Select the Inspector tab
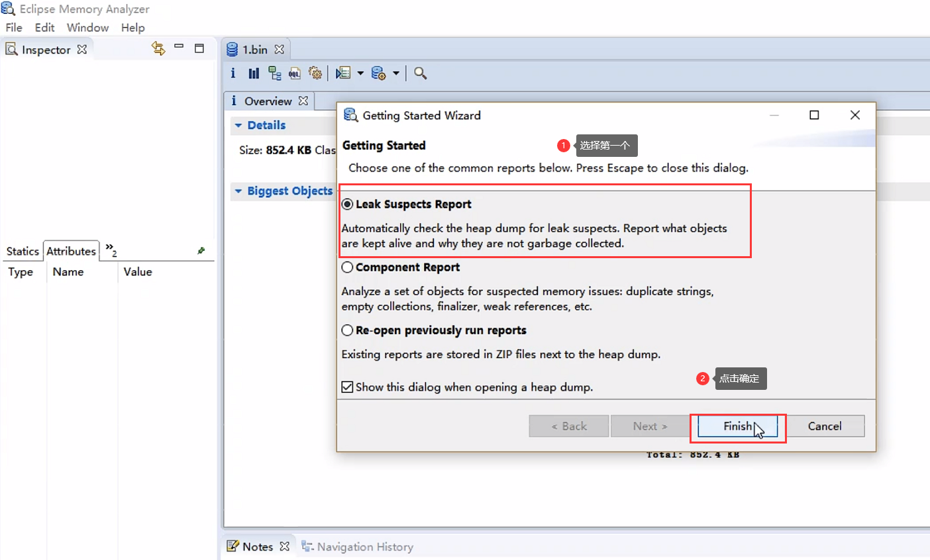Image resolution: width=930 pixels, height=560 pixels. pyautogui.click(x=46, y=50)
